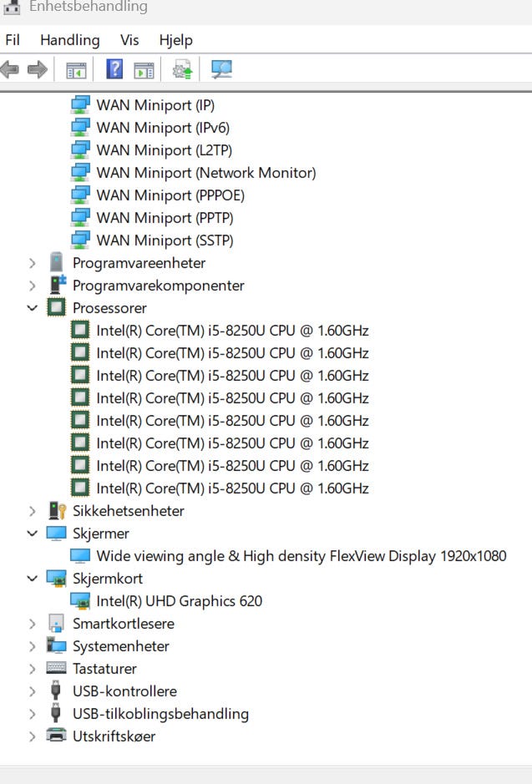Collapse the Skjermkort node
Viewport: 532px width, 784px height.
tap(33, 579)
